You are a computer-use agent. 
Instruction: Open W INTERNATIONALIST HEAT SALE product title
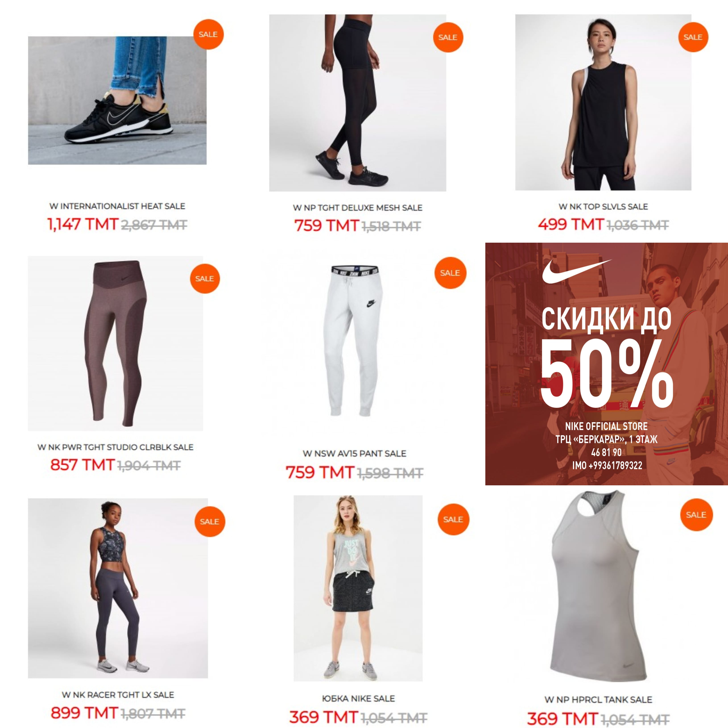coord(117,206)
